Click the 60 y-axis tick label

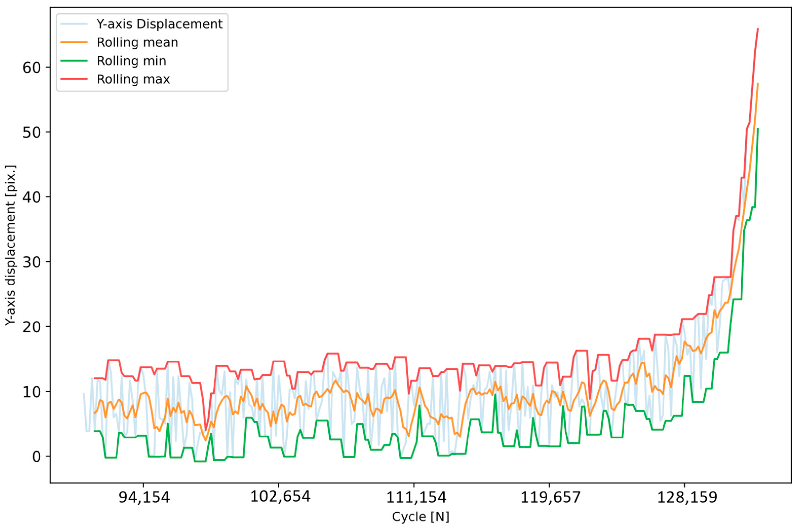point(31,68)
